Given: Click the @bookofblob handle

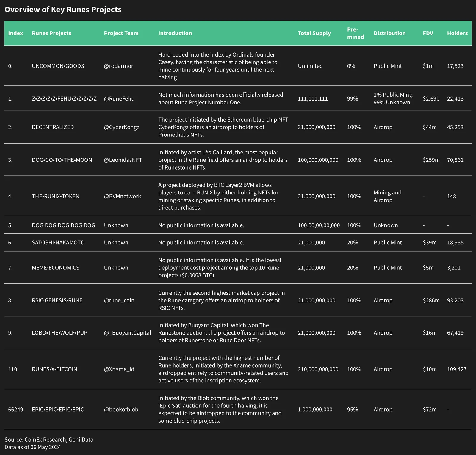Looking at the screenshot, I should click(121, 409).
